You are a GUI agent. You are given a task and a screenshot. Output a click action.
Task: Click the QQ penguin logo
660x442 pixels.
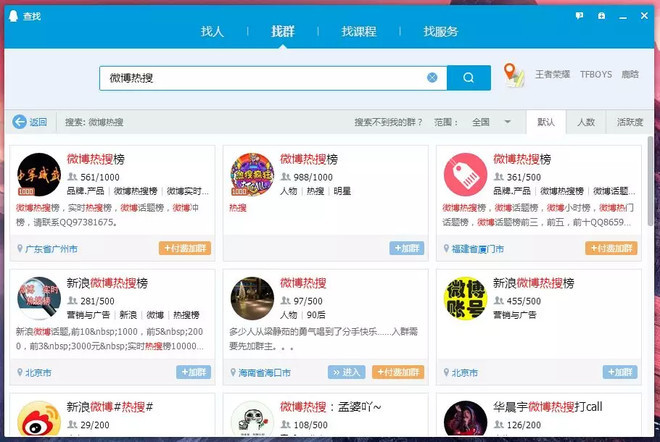(x=13, y=16)
